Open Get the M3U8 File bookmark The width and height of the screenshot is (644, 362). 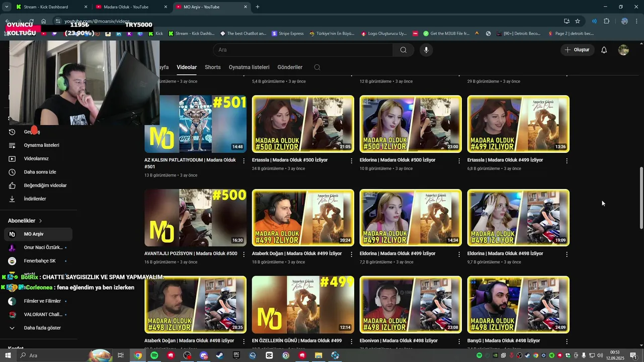click(446, 34)
